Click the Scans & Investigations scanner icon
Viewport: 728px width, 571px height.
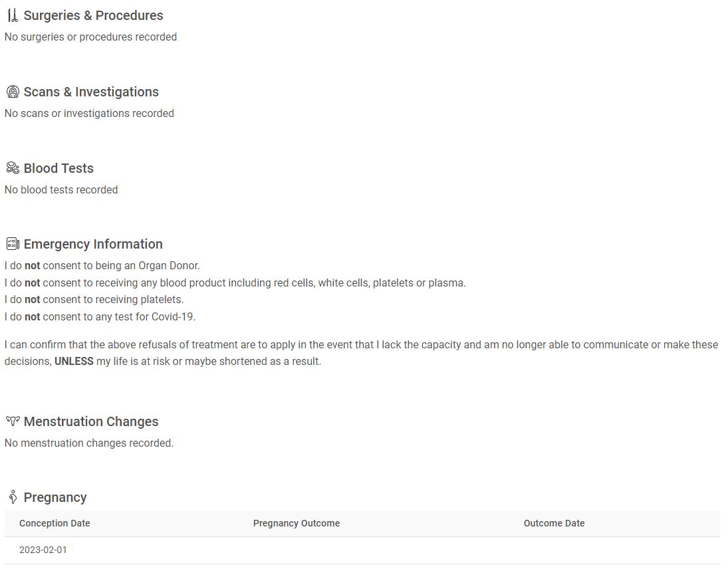(13, 92)
